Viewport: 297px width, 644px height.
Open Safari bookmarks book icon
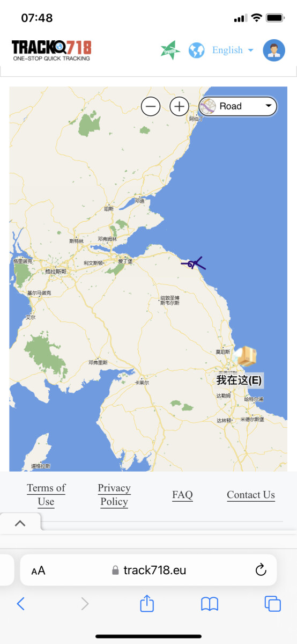pyautogui.click(x=210, y=604)
